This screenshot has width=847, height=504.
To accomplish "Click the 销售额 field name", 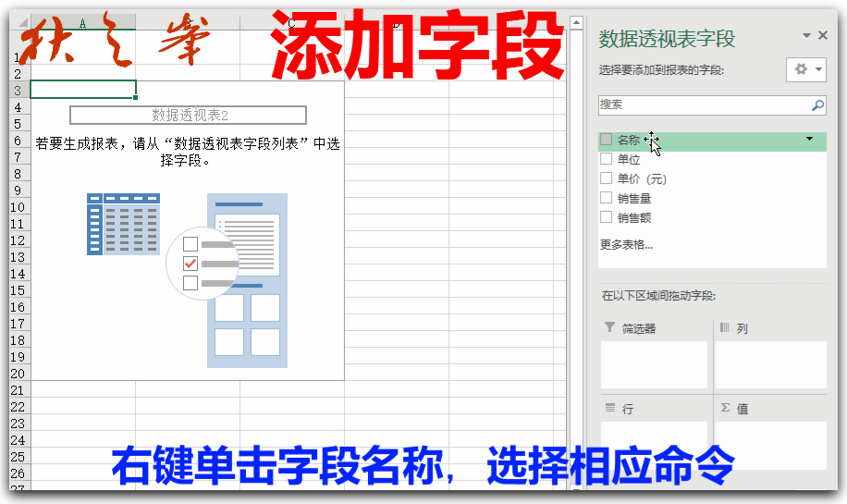I will pos(634,217).
